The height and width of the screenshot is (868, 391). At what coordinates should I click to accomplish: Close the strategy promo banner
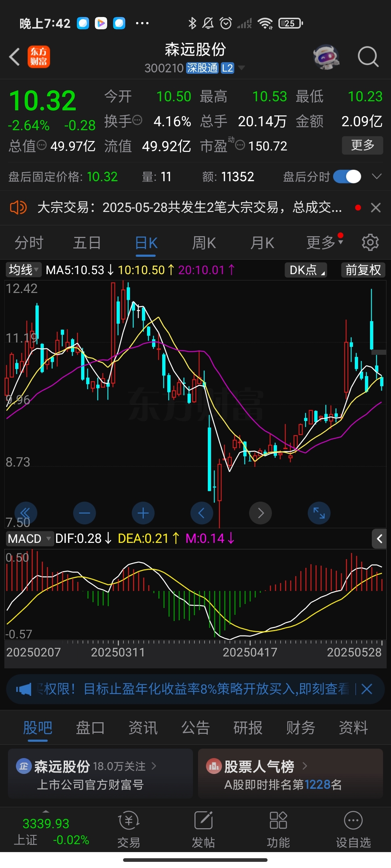pyautogui.click(x=367, y=689)
